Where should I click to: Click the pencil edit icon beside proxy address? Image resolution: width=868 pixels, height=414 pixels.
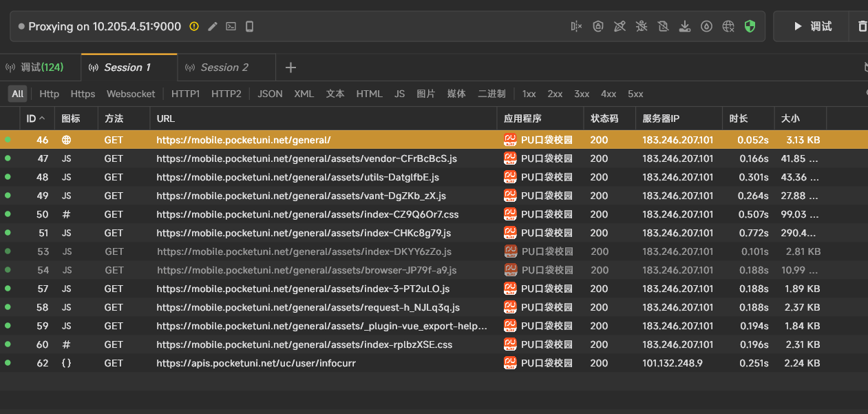pyautogui.click(x=213, y=26)
